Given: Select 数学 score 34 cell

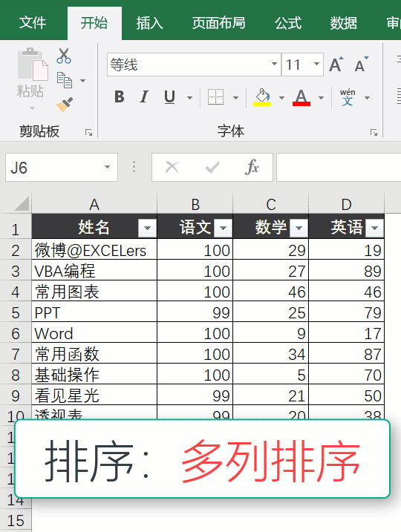Looking at the screenshot, I should click(271, 354).
